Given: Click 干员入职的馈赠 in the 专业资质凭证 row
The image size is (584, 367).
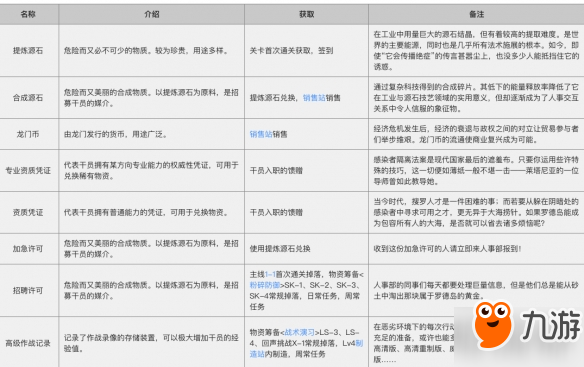Looking at the screenshot, I should tap(276, 171).
